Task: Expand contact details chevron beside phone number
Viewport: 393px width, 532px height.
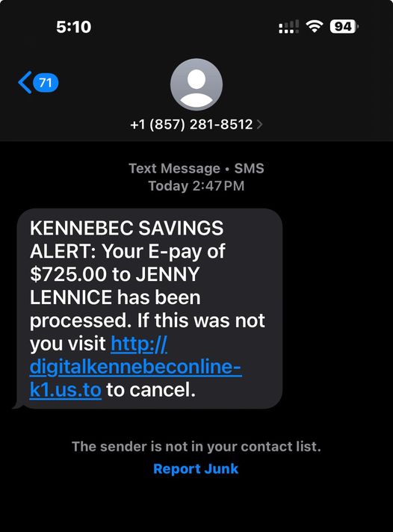Action: pos(259,125)
